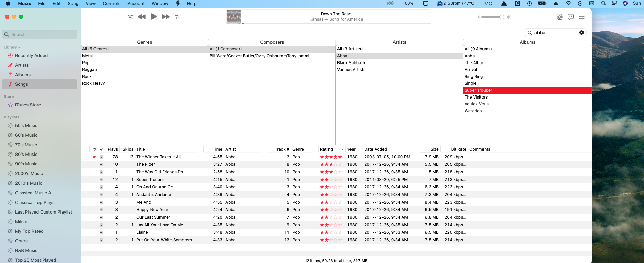Image resolution: width=644 pixels, height=263 pixels.
Task: Open the File menu
Action: click(42, 3)
